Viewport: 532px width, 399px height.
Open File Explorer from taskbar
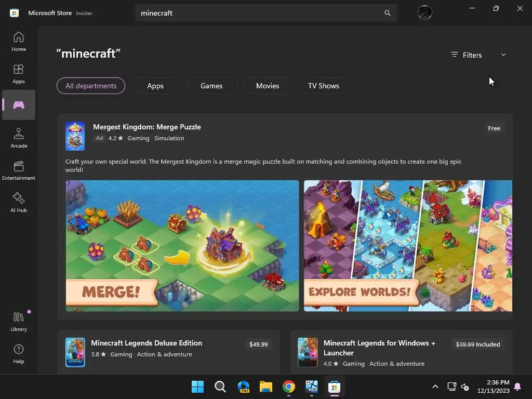pyautogui.click(x=266, y=387)
